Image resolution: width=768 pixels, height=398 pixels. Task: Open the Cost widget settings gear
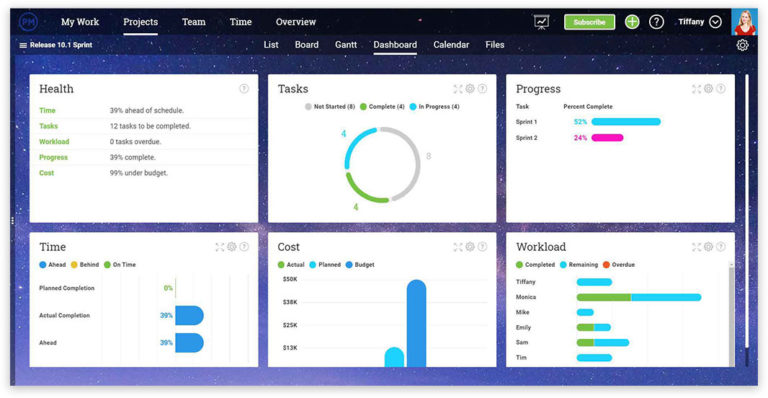coord(470,247)
